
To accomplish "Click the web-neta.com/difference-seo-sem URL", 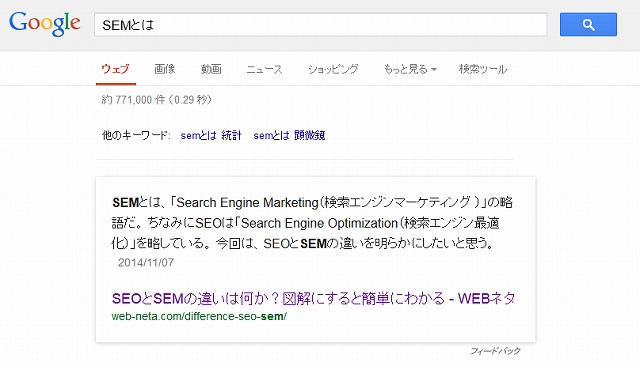I will pyautogui.click(x=199, y=316).
